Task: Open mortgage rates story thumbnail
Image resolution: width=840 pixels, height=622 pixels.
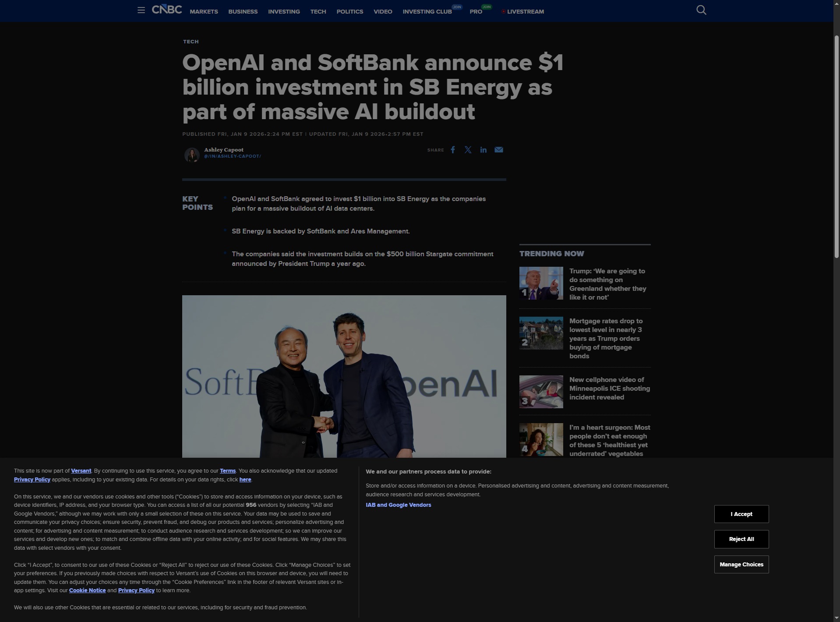Action: pyautogui.click(x=541, y=333)
